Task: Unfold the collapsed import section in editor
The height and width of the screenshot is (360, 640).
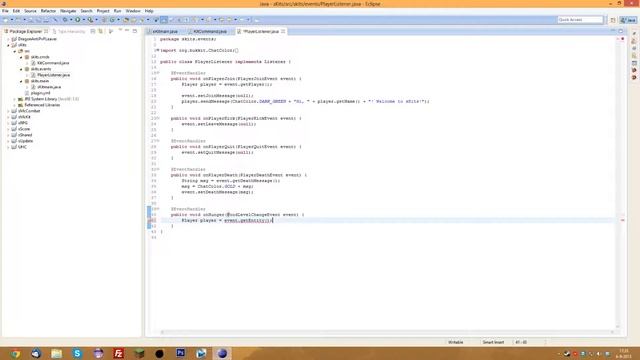Action: tap(157, 50)
